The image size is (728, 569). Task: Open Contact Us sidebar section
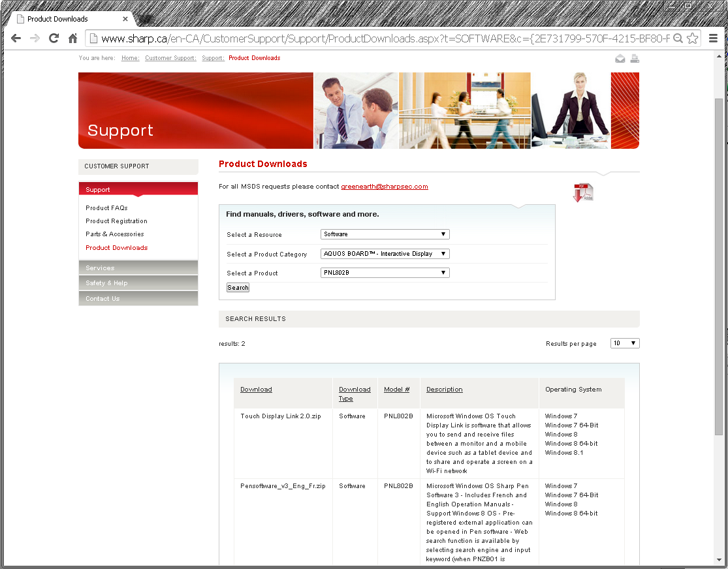pos(138,298)
